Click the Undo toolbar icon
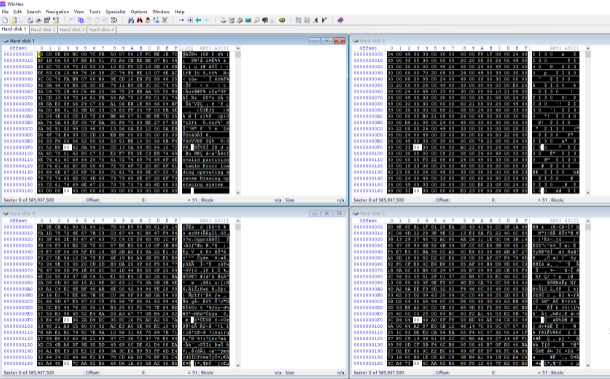The width and height of the screenshot is (610, 379). pos(72,20)
